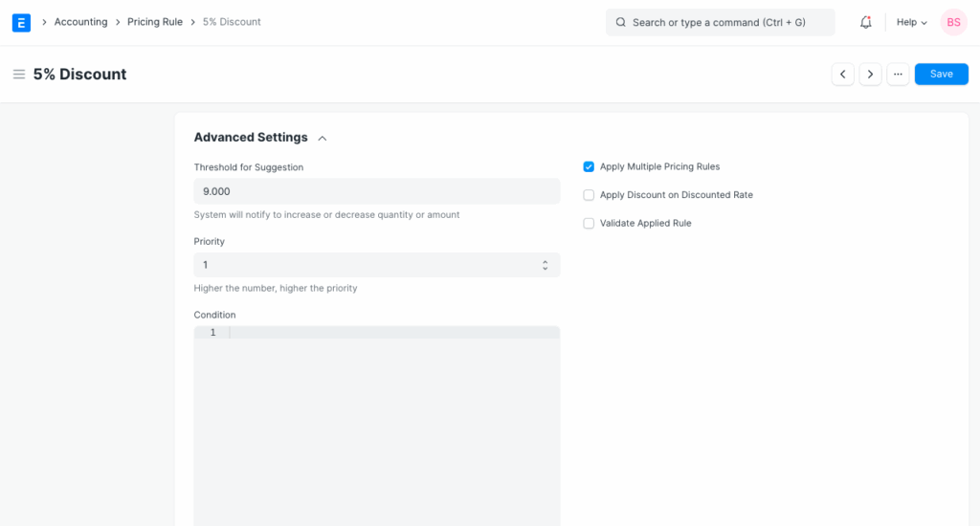Screen dimensions: 980x526
Task: Click the search magnifier icon
Action: pyautogui.click(x=620, y=22)
